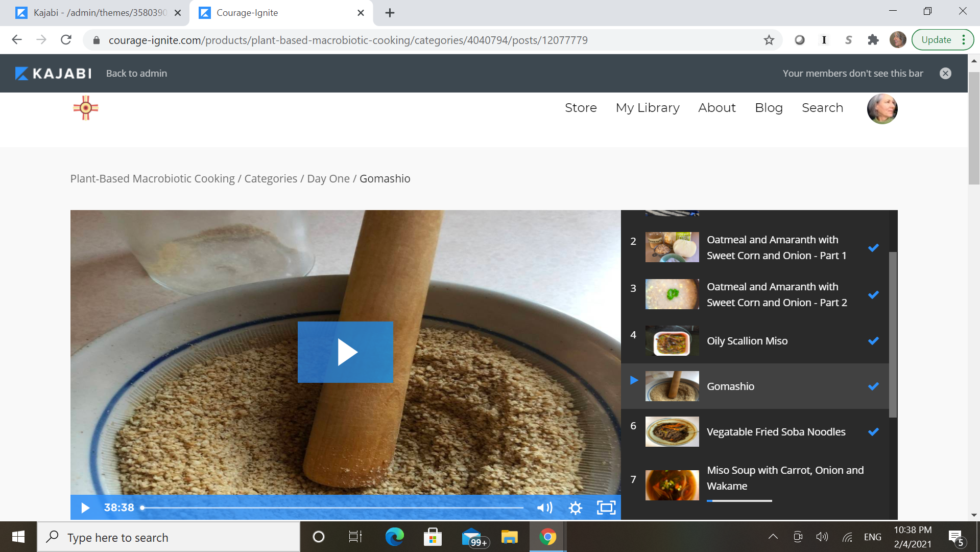Click completion checkmark for Soba Noodles
The height and width of the screenshot is (552, 980).
tap(873, 432)
